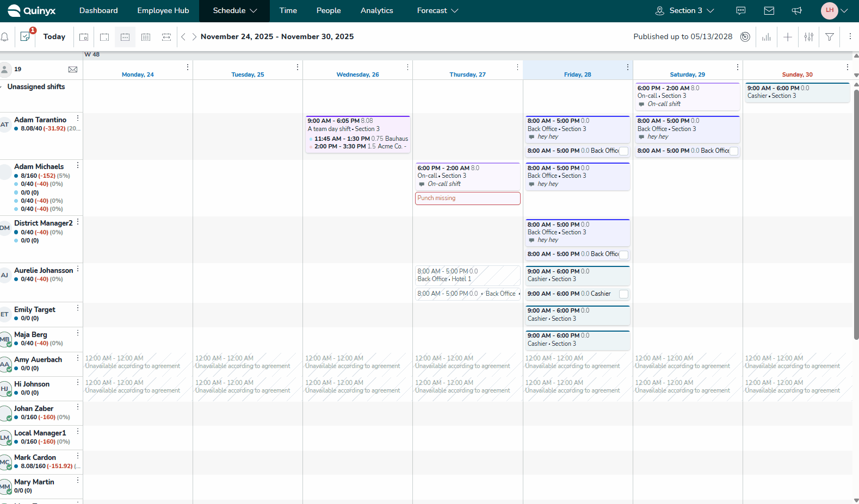The height and width of the screenshot is (504, 859).
Task: Open tasks icon with red badge
Action: (25, 36)
